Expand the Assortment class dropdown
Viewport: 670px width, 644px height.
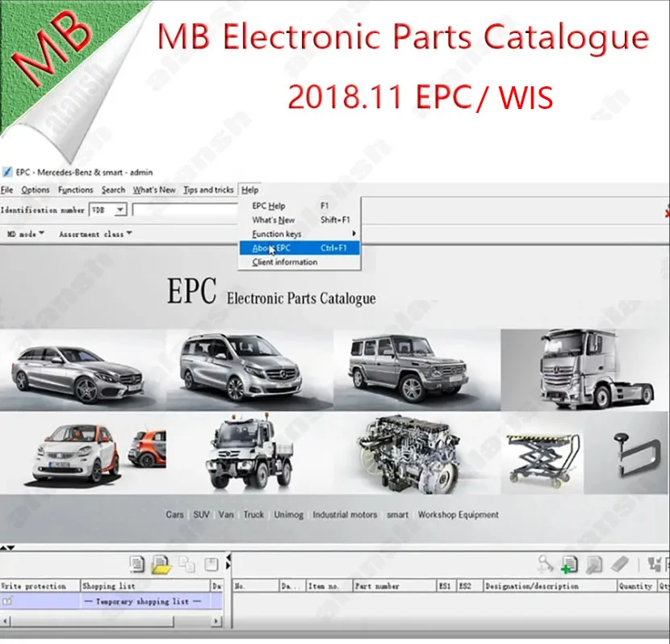coord(95,233)
